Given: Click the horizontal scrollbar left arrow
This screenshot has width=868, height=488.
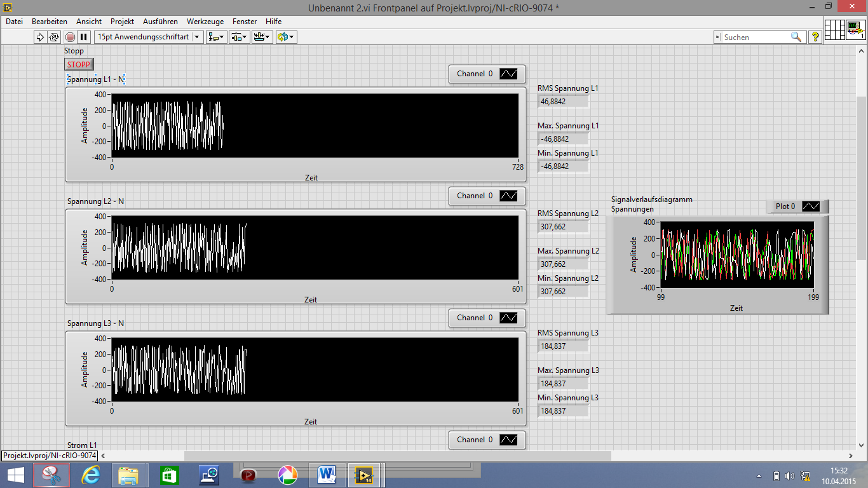Looking at the screenshot, I should pos(104,456).
